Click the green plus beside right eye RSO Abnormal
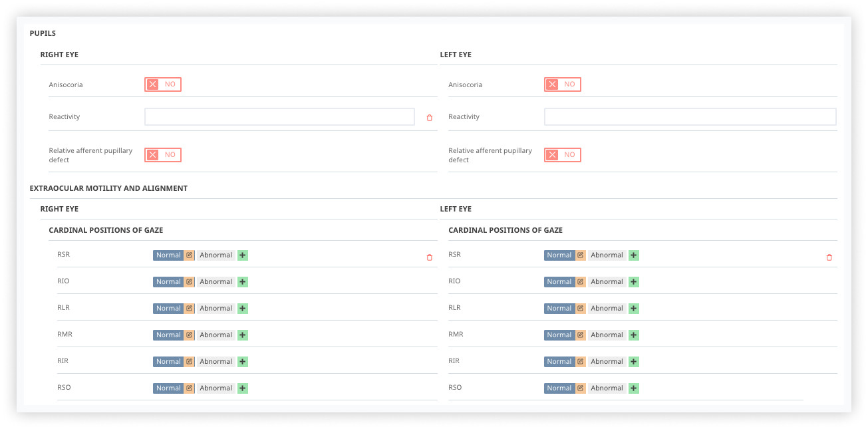The width and height of the screenshot is (868, 429). point(243,388)
